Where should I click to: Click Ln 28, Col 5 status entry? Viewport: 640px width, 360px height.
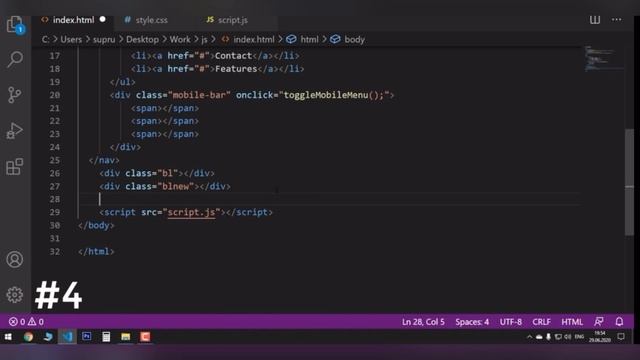423,322
